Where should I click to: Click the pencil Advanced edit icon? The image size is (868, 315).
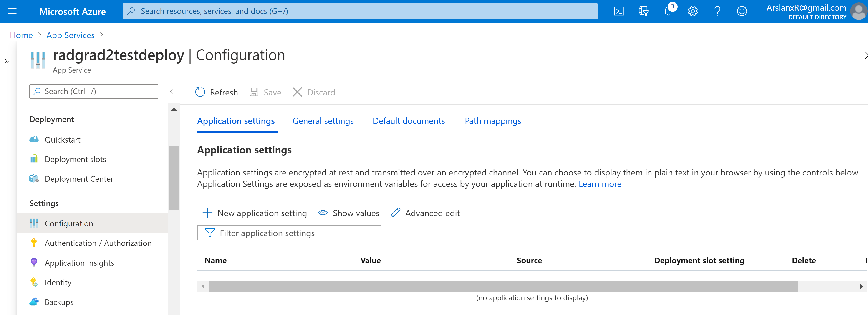pos(395,213)
